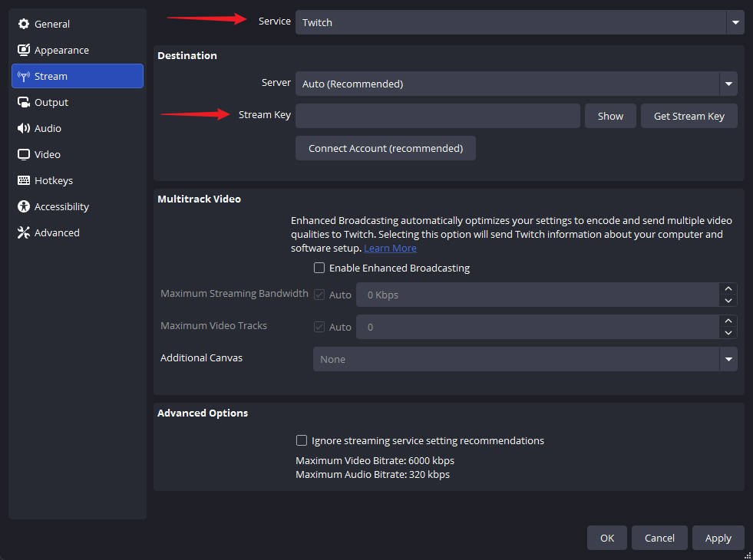
Task: Click the Stream antenna icon
Action: pyautogui.click(x=24, y=76)
